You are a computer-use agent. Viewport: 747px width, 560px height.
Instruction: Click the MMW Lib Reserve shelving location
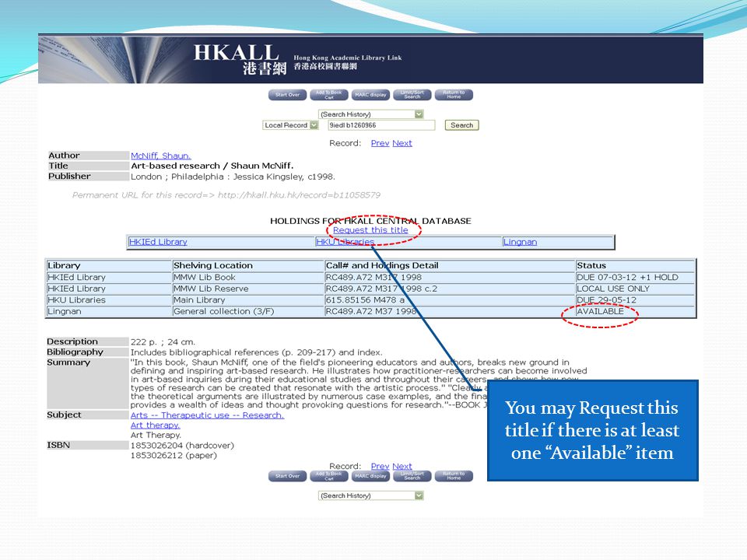[211, 289]
